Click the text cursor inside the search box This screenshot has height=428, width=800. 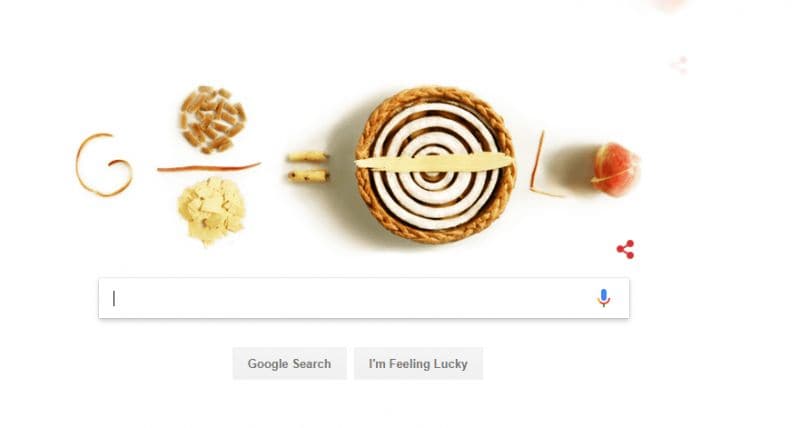click(x=114, y=298)
